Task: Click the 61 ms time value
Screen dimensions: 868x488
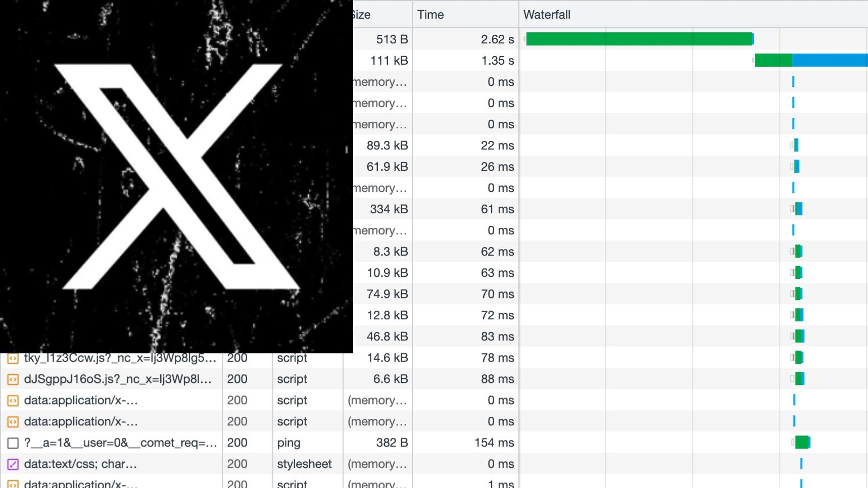Action: [x=497, y=209]
